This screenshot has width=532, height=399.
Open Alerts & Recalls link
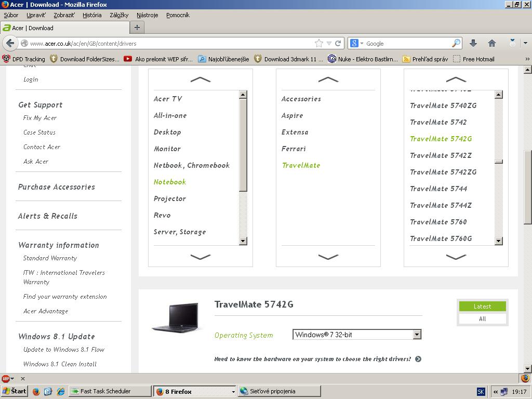47,216
